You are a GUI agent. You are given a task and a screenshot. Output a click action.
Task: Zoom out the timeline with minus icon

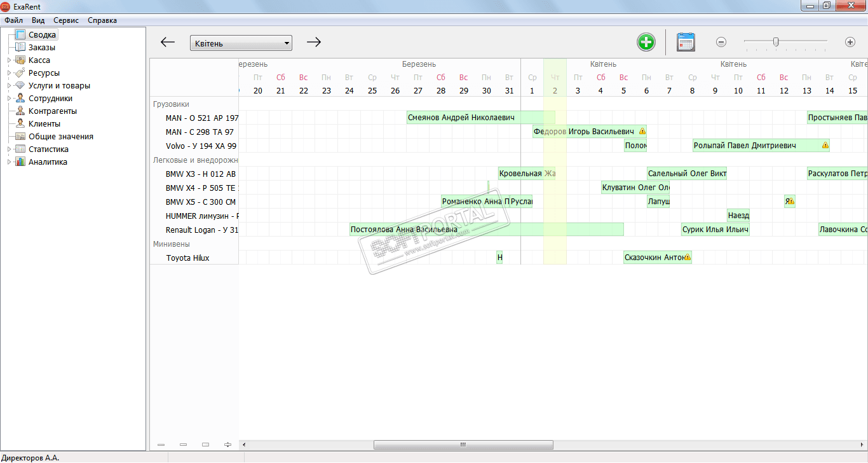click(x=721, y=43)
